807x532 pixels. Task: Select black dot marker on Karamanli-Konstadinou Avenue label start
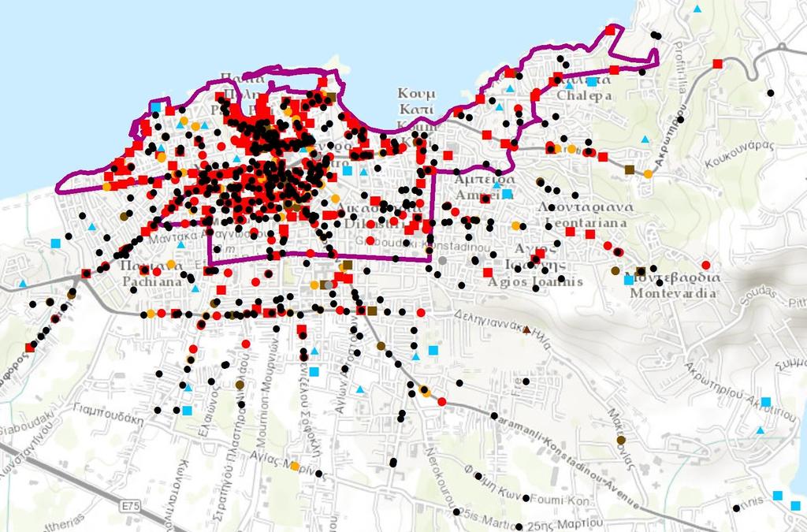494,415
